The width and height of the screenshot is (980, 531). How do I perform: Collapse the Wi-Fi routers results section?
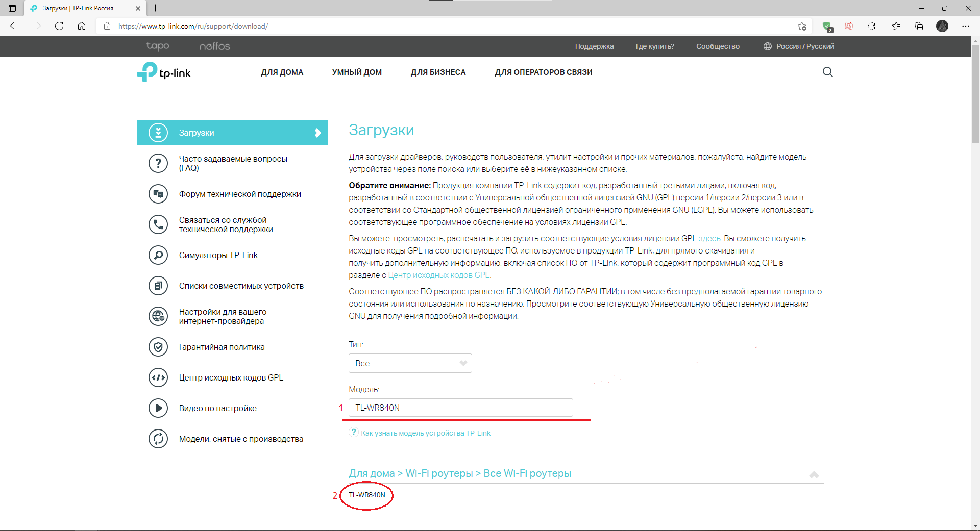814,474
